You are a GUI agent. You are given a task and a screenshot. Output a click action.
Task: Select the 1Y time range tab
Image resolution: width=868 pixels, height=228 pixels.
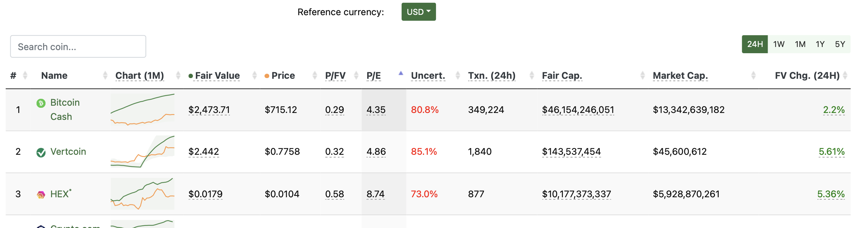[820, 44]
